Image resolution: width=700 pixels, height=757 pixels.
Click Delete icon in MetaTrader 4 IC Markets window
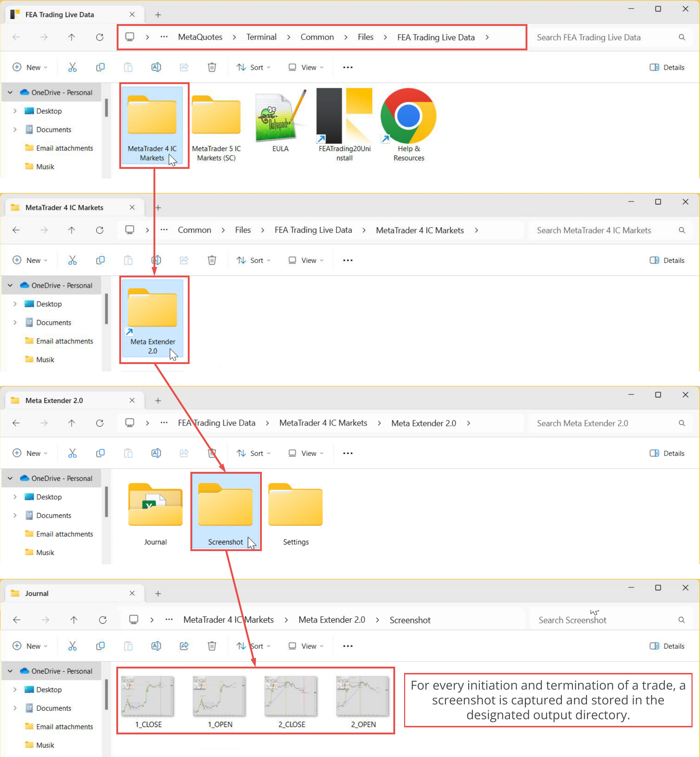click(212, 260)
